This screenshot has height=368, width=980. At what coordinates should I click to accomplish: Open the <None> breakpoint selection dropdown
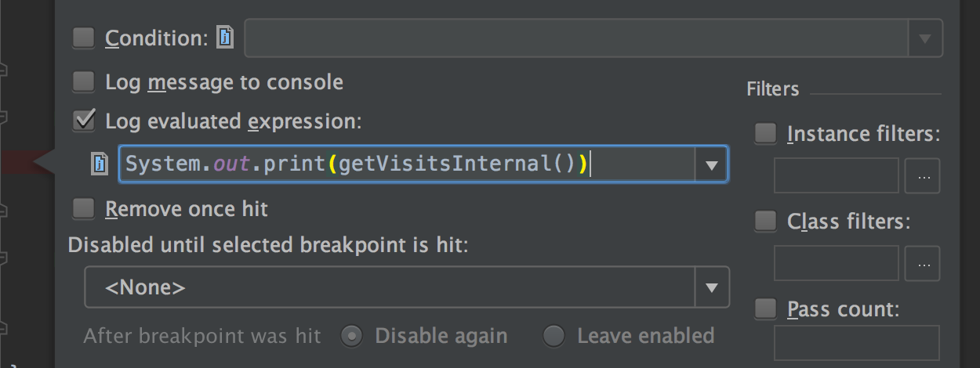[407, 287]
